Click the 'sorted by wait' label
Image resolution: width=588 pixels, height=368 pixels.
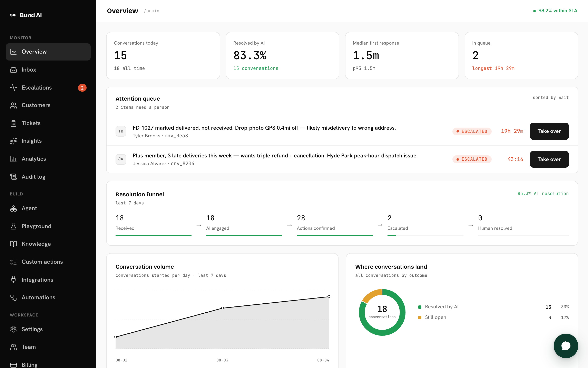click(551, 98)
